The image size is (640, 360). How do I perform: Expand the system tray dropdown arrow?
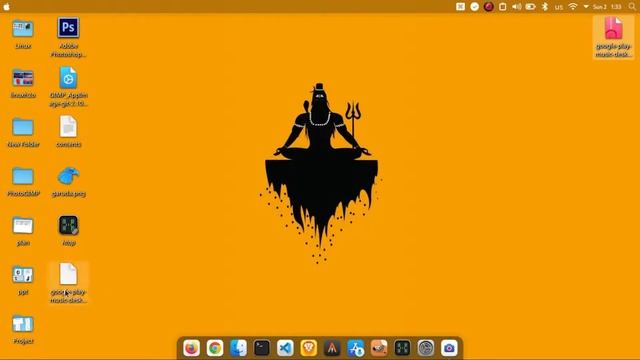point(586,7)
